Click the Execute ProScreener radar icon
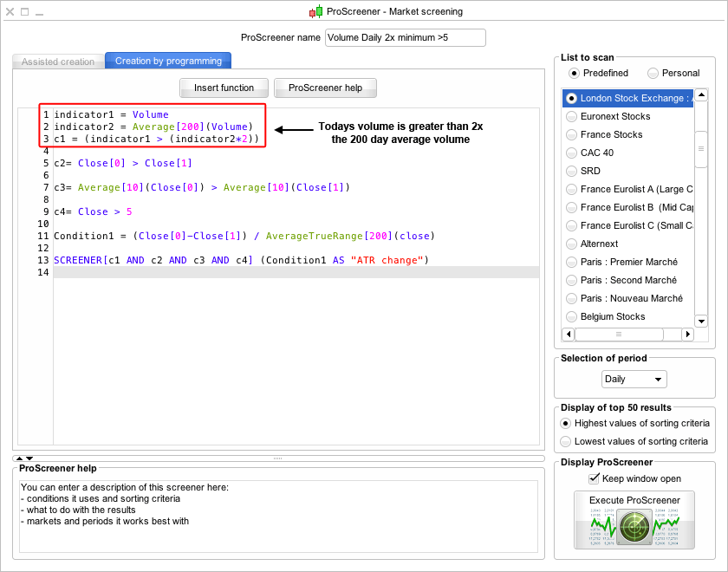The image size is (728, 572). coord(634,527)
